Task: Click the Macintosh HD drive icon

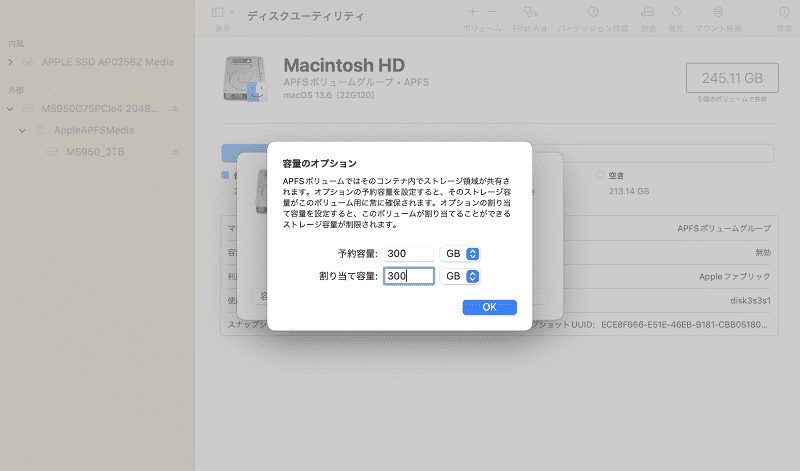Action: pos(245,79)
